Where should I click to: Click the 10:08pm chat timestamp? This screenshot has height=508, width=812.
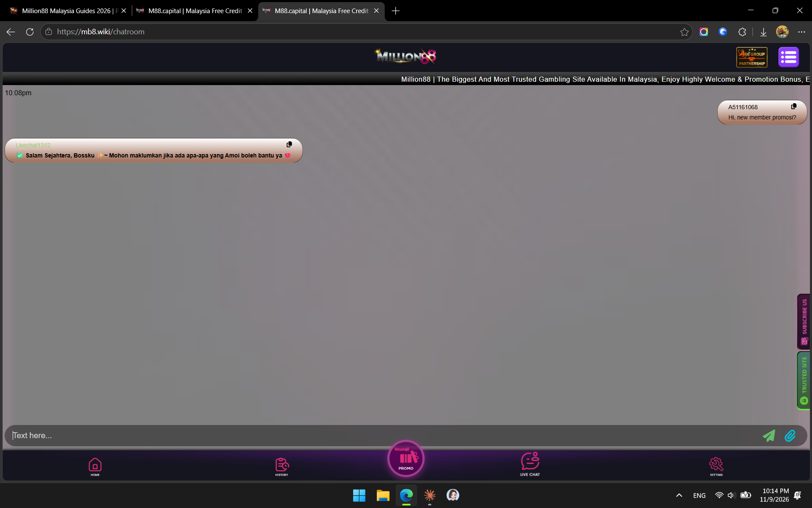[18, 93]
